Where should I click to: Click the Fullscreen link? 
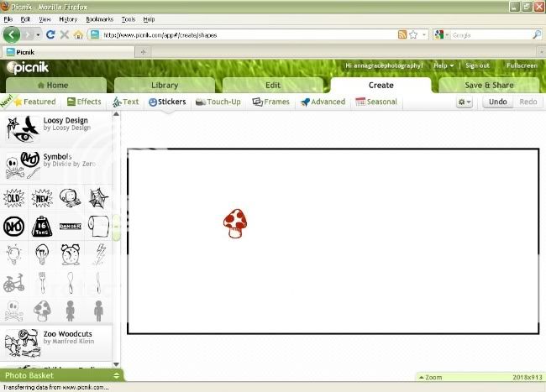(522, 65)
